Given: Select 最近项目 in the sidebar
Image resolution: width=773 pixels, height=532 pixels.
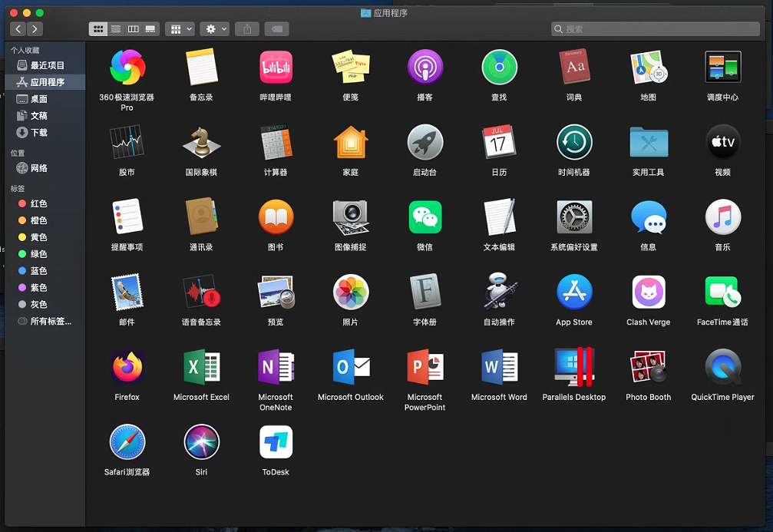Looking at the screenshot, I should click(47, 65).
